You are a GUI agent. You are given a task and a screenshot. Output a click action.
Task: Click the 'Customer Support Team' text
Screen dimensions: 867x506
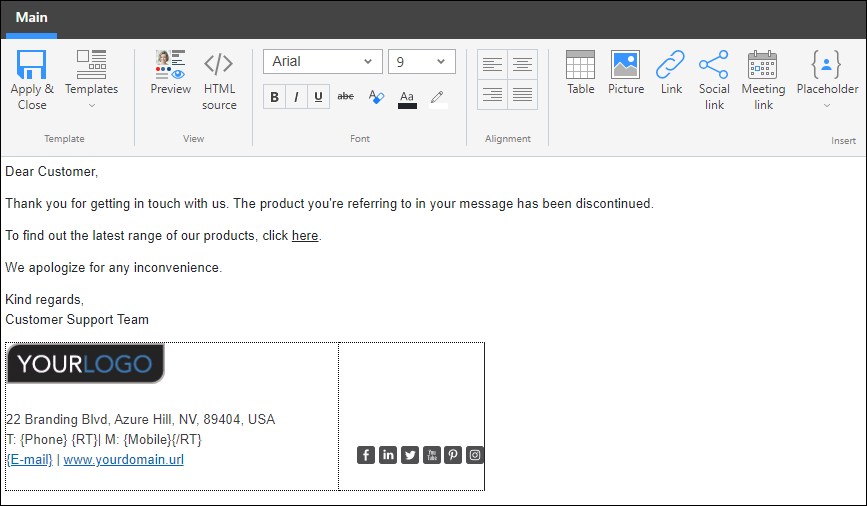[77, 320]
